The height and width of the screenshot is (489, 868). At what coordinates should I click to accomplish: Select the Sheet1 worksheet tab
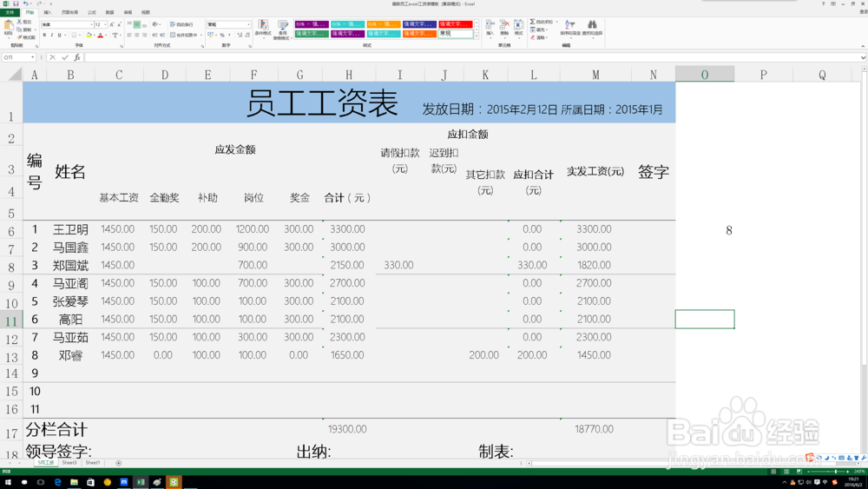pyautogui.click(x=93, y=462)
